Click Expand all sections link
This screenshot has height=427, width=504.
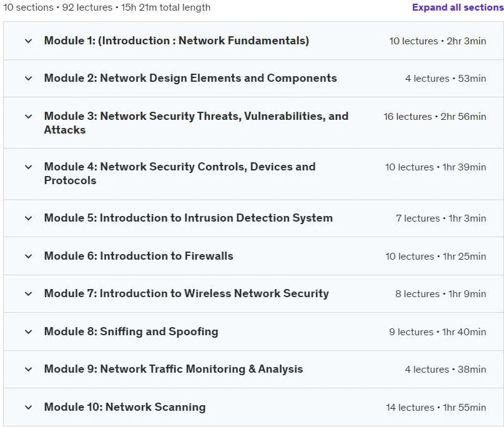[x=458, y=7]
